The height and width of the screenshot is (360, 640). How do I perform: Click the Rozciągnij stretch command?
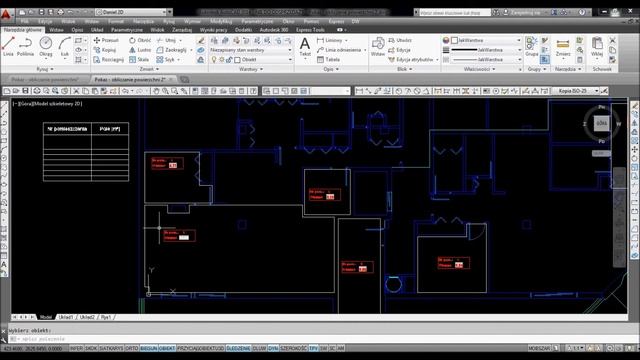(109, 60)
